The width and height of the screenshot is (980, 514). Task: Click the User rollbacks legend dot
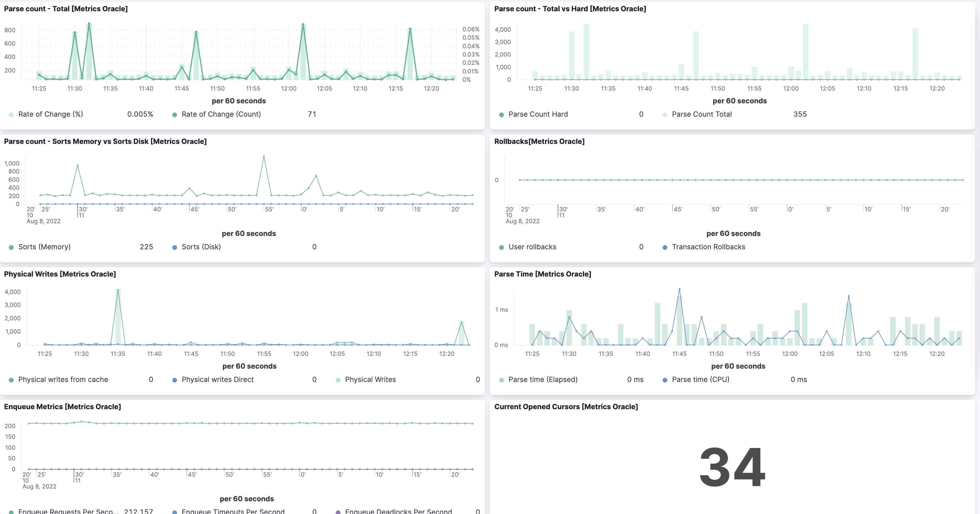(x=502, y=247)
